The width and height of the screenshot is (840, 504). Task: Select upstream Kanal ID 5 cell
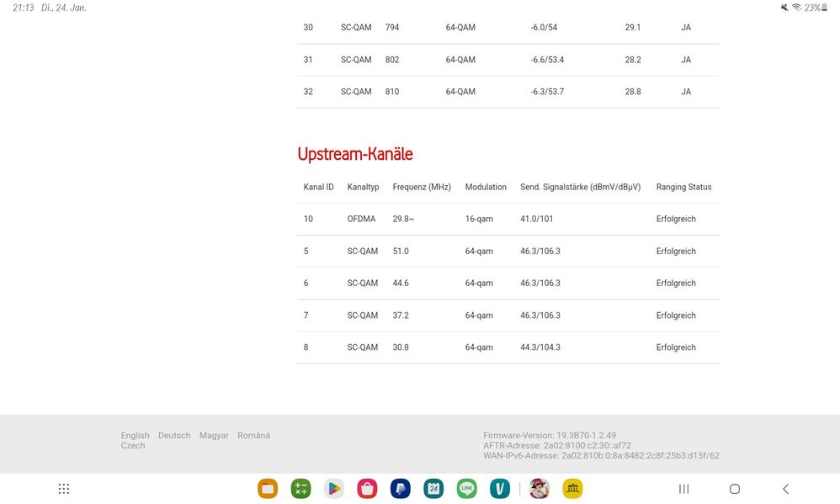(306, 252)
